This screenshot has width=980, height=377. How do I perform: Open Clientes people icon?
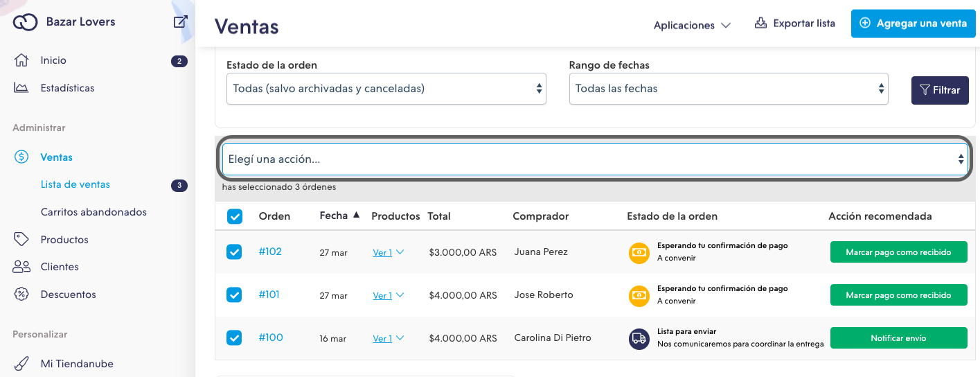tap(21, 267)
